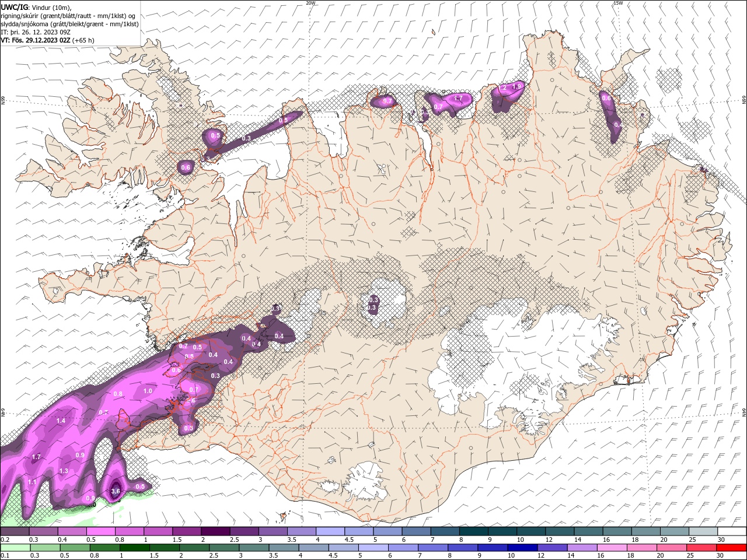This screenshot has width=747, height=560.
Task: Select the navy blue swatch between 10 and 12
Action: [521, 548]
